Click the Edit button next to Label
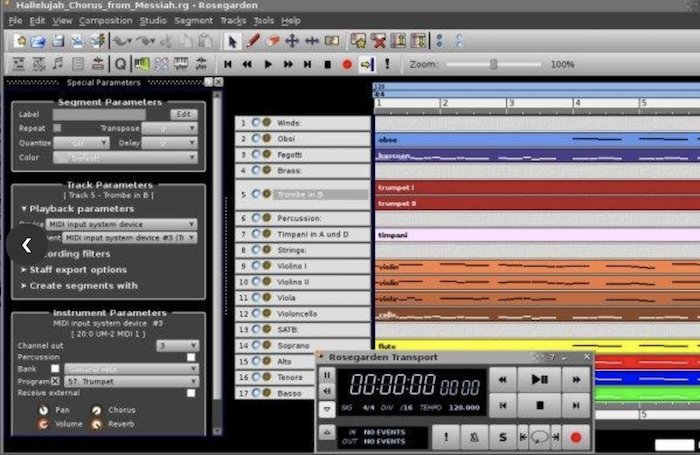The width and height of the screenshot is (700, 455). coord(183,114)
